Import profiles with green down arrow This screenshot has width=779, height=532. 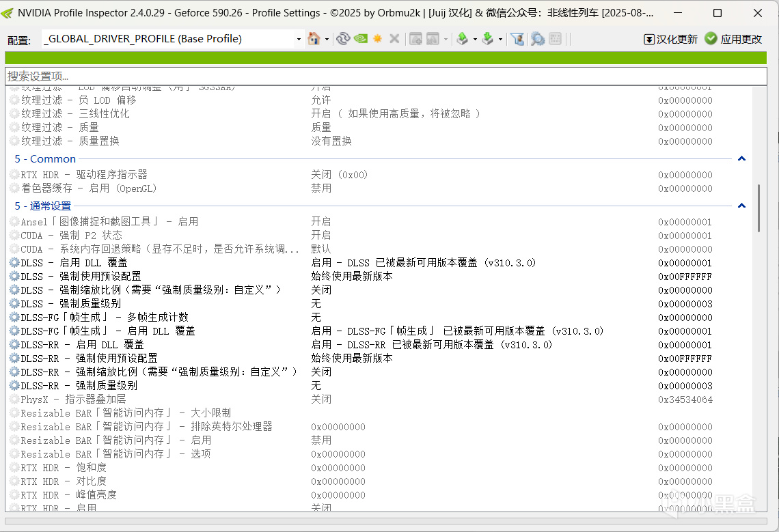click(488, 38)
